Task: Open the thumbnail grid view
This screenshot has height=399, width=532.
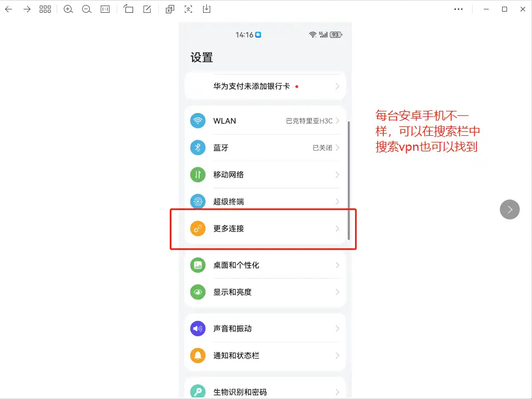Action: click(45, 9)
